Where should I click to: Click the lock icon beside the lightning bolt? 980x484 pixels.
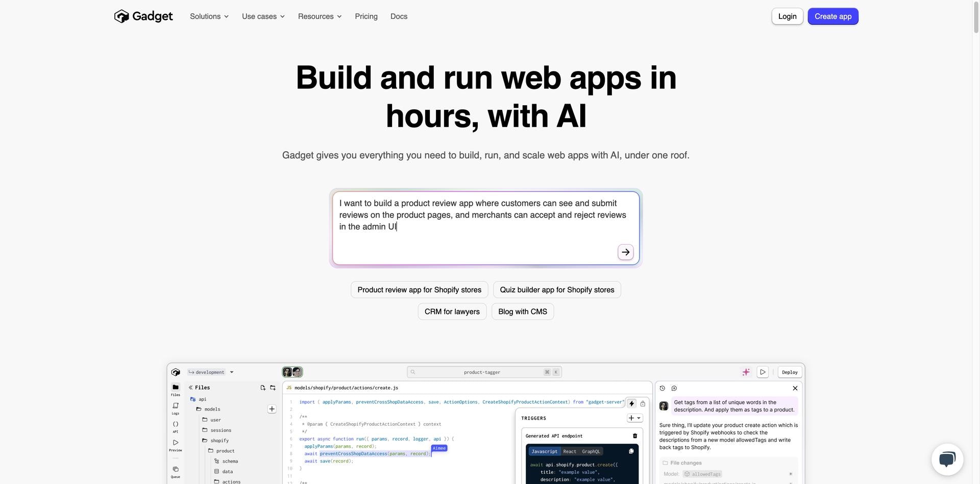(x=643, y=404)
